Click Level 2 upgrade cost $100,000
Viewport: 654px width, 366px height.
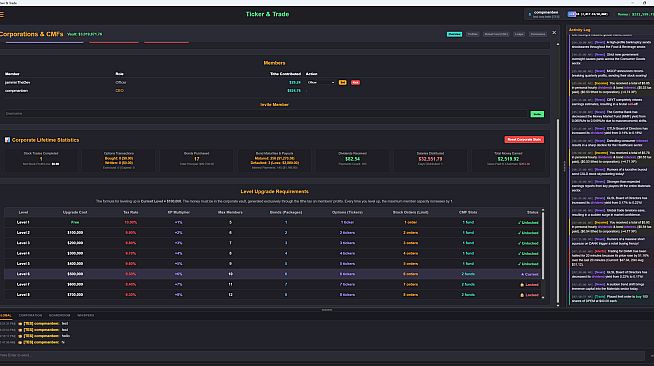pyautogui.click(x=75, y=233)
